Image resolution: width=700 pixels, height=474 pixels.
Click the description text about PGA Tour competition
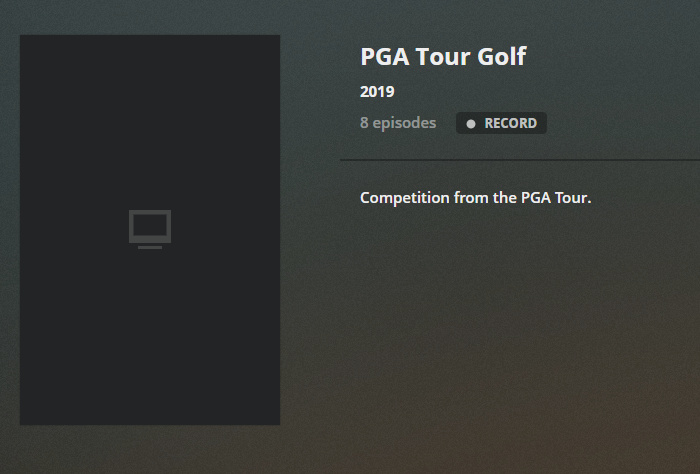coord(476,197)
